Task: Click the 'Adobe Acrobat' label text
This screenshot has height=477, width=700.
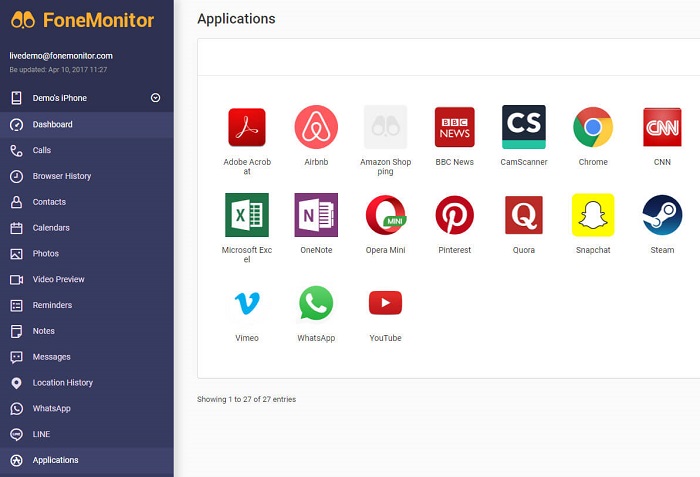Action: coord(247,167)
